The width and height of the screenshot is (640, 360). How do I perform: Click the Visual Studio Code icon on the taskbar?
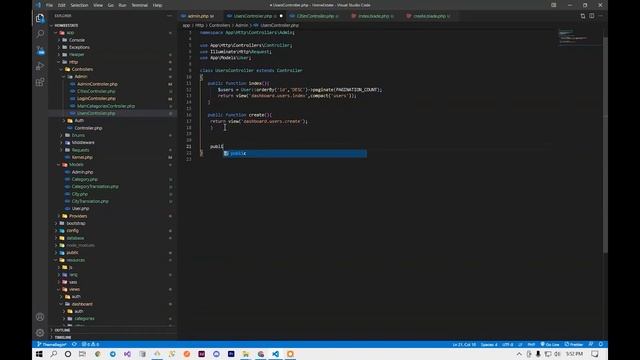tap(276, 354)
